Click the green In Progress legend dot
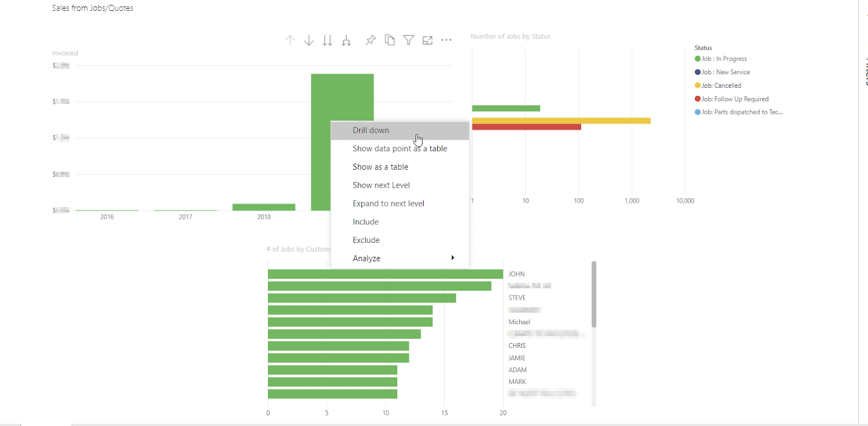The image size is (868, 426). (x=698, y=59)
